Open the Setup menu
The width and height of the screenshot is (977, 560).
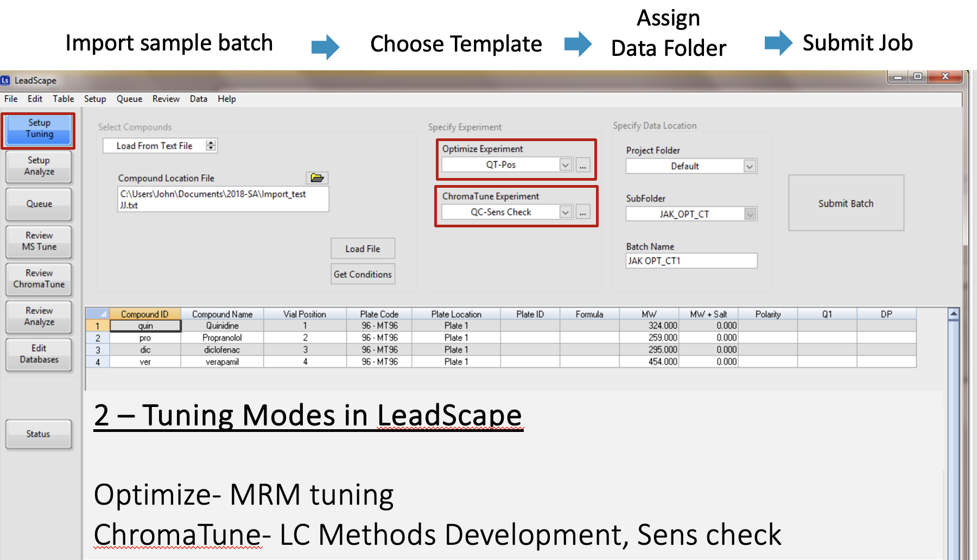(x=95, y=99)
